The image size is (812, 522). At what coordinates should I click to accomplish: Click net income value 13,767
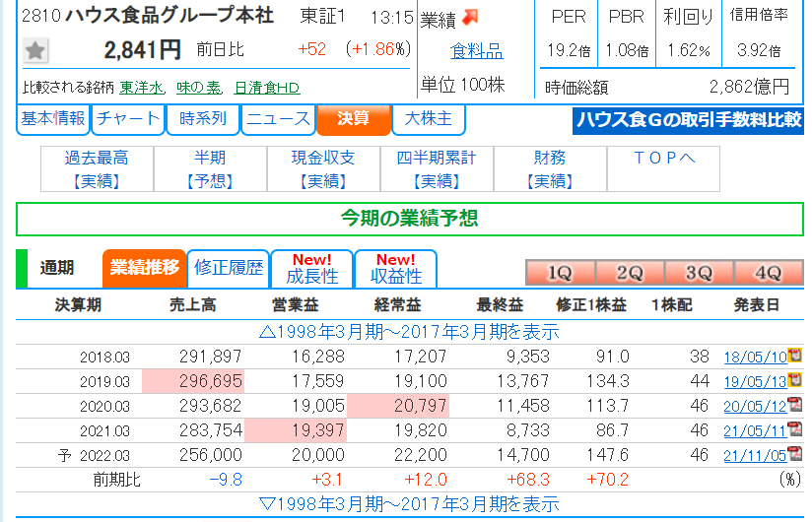click(x=522, y=381)
